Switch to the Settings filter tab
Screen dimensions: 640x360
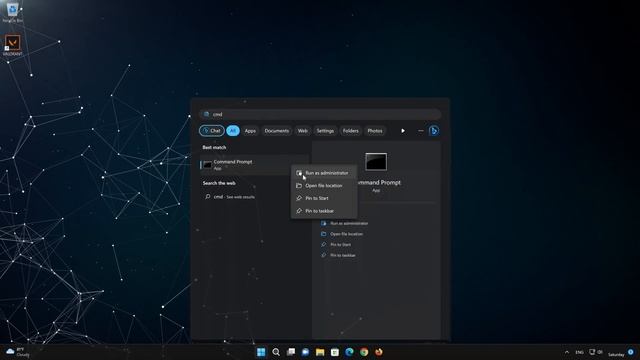point(325,131)
